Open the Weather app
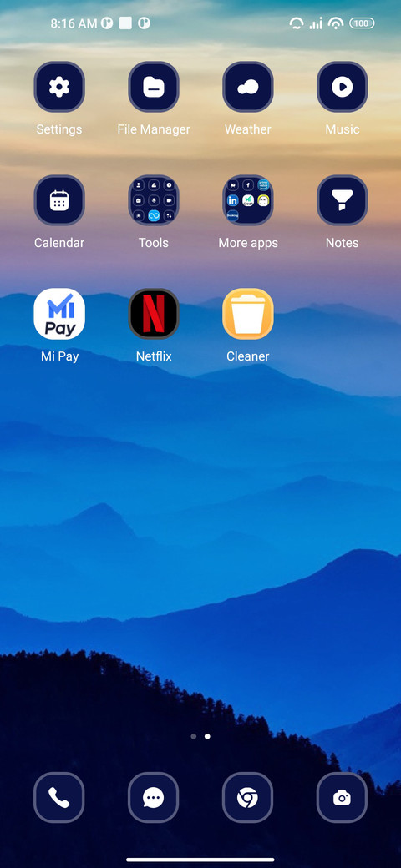Screen dimensions: 401x868 click(x=247, y=87)
